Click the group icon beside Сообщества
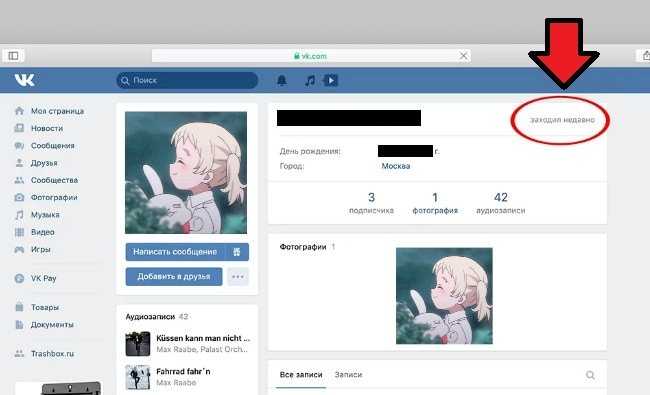Screen dimensions: 650x395 point(19,180)
